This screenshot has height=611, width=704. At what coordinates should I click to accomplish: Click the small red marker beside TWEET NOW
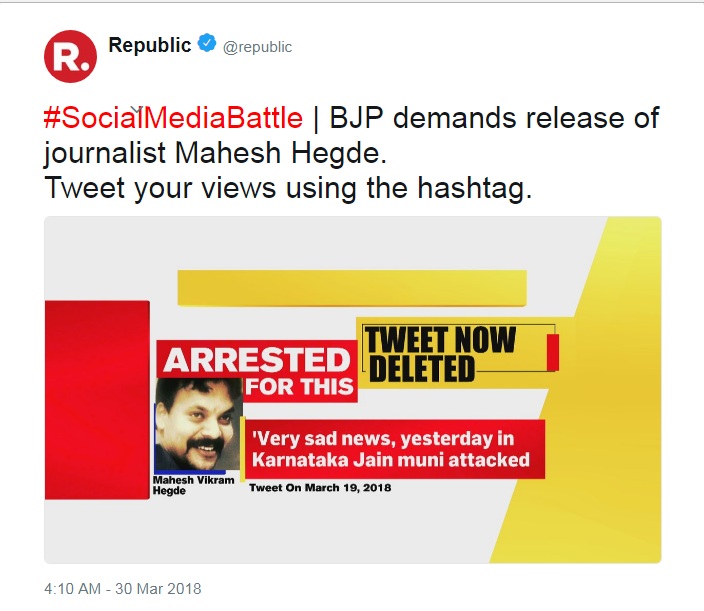(553, 352)
